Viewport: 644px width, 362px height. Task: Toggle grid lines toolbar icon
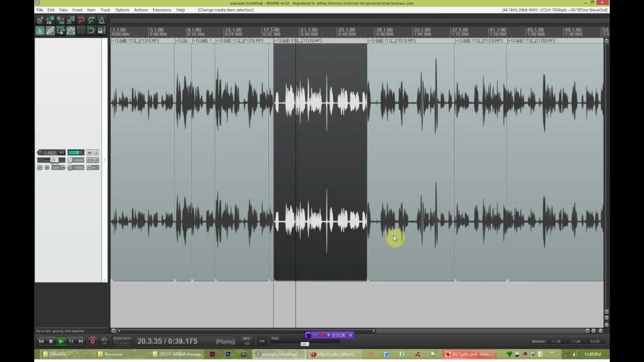(x=81, y=31)
